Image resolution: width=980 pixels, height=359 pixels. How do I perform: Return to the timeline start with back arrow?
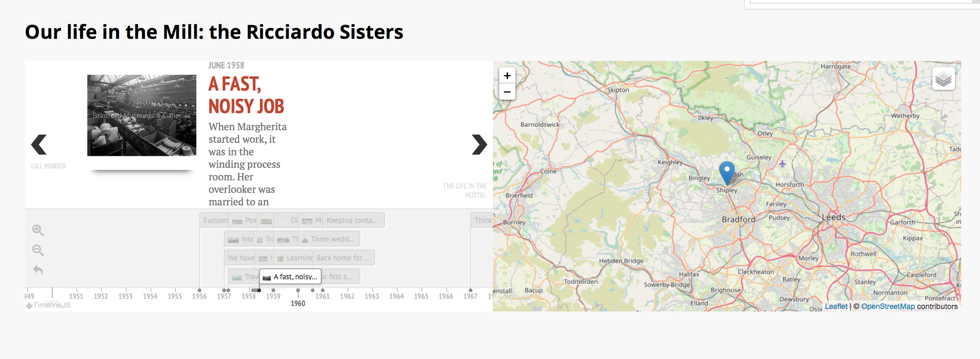click(x=38, y=270)
